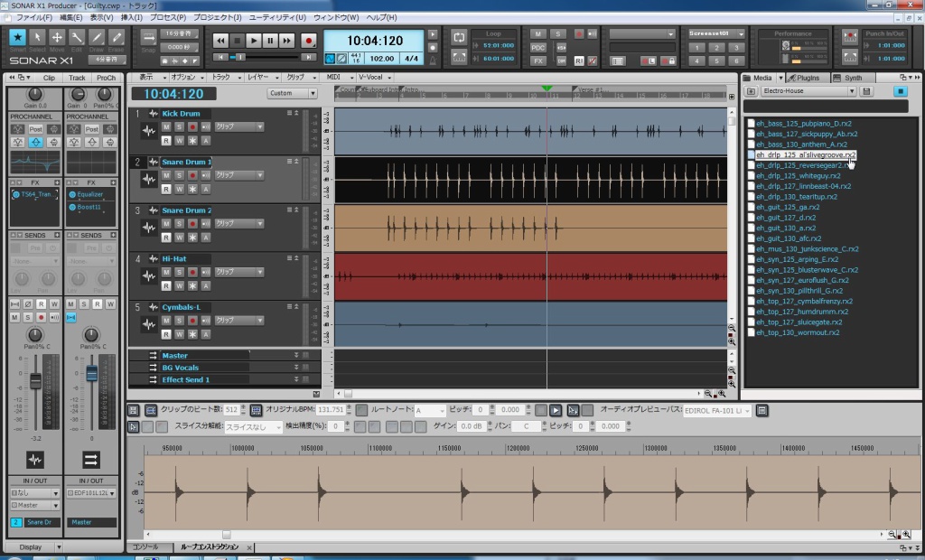Image resolution: width=925 pixels, height=560 pixels.
Task: Close the ループコンストラクション tab
Action: point(249,547)
